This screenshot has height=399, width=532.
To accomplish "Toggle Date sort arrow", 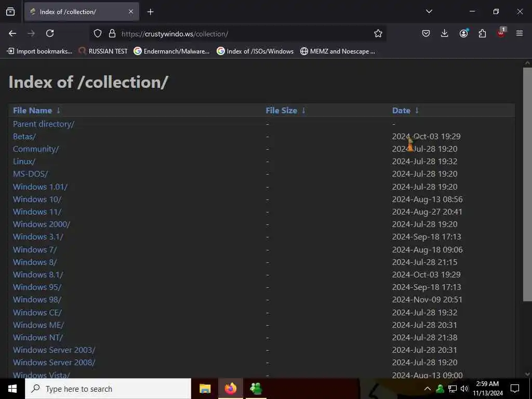I will (x=417, y=111).
